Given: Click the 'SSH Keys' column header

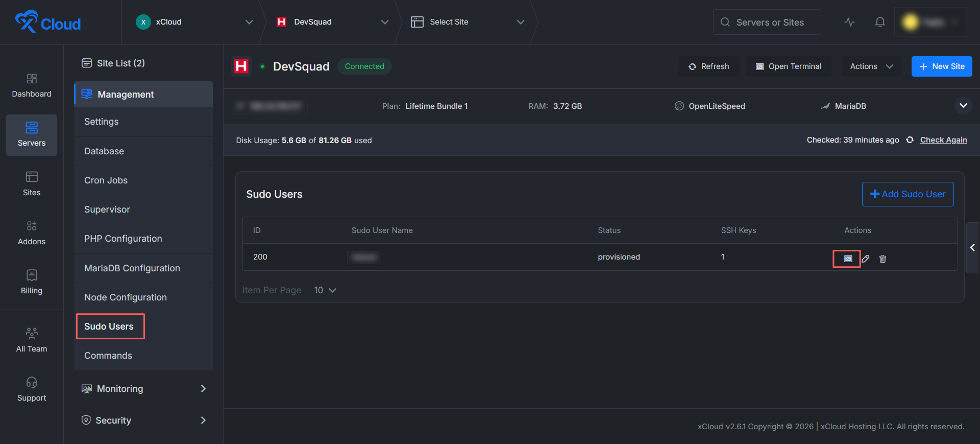Looking at the screenshot, I should coord(739,230).
